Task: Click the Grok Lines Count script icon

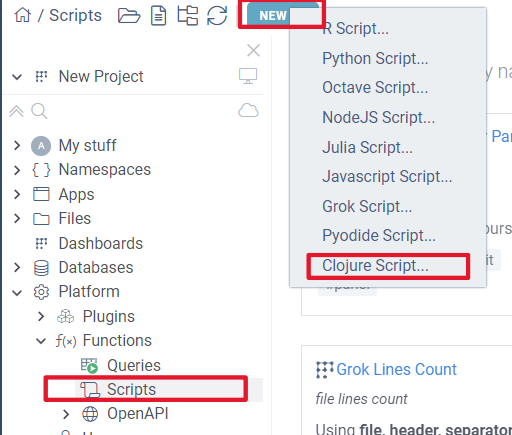Action: 324,370
